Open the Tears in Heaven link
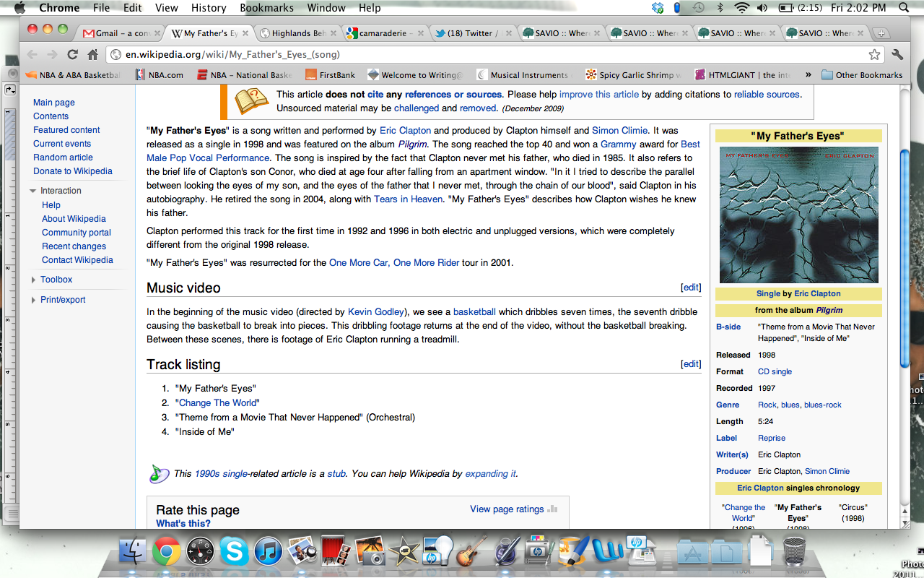 [408, 199]
